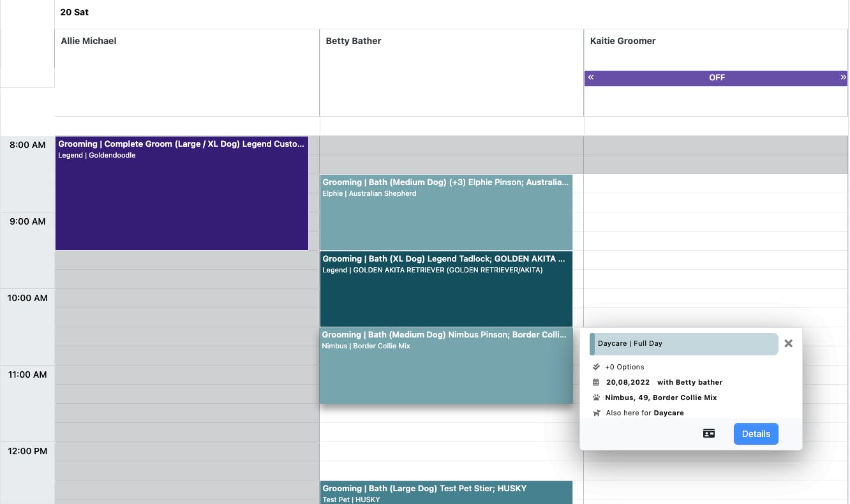Click the right double-chevron on the OFF bar
This screenshot has height=504, width=850.
point(843,77)
